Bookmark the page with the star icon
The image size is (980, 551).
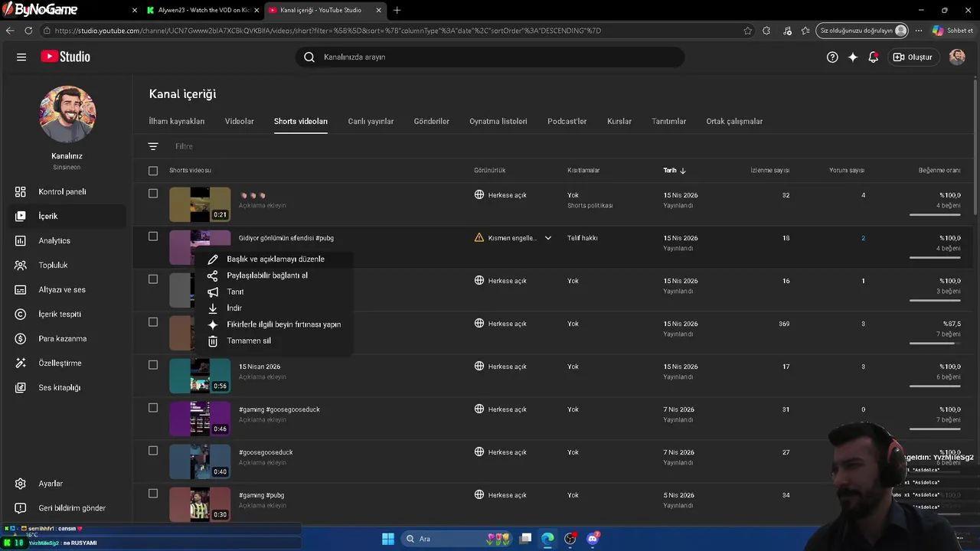coord(747,31)
